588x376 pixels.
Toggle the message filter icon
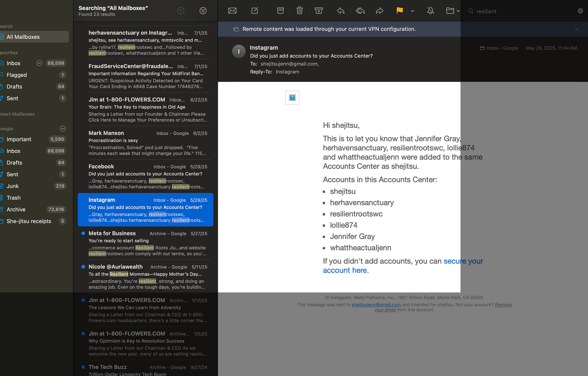click(203, 11)
